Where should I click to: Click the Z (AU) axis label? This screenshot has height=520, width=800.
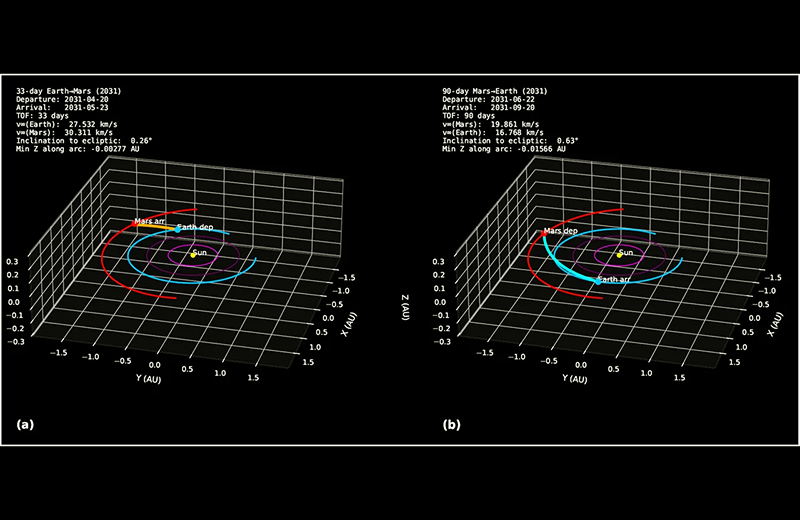pyautogui.click(x=405, y=307)
